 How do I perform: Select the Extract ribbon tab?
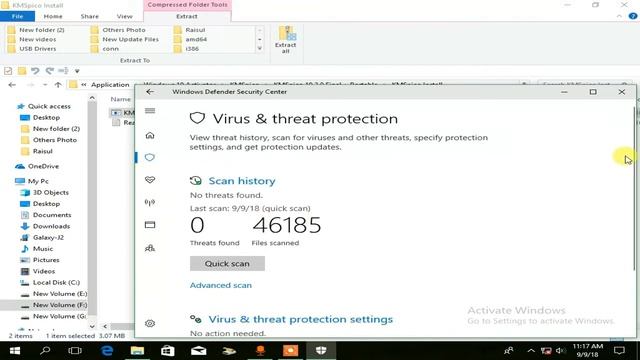coord(187,16)
